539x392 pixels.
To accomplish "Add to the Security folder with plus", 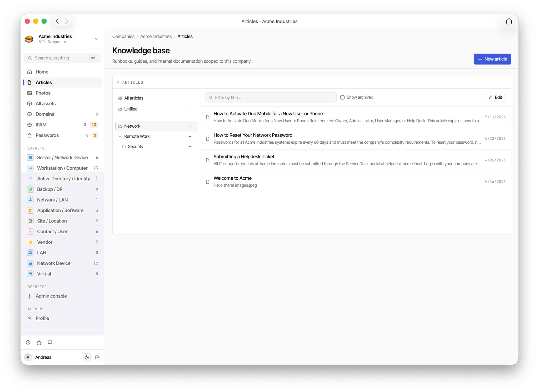I will click(190, 147).
